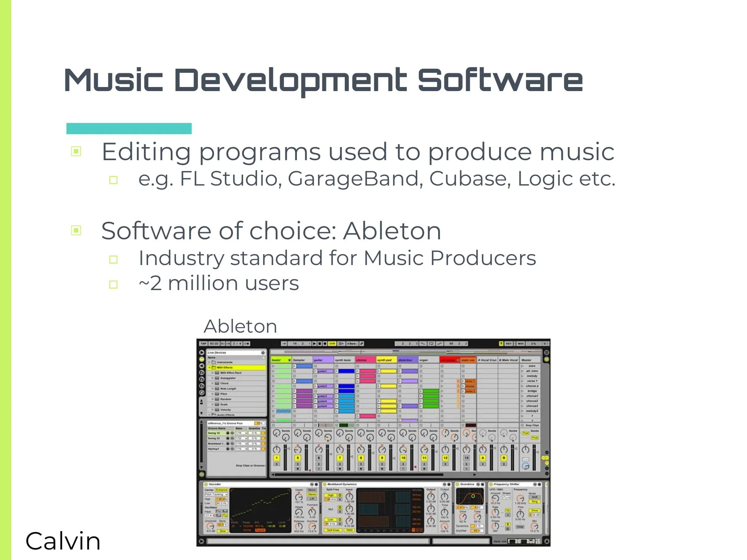Select the synth bass track header
The image size is (747, 560).
click(x=344, y=360)
